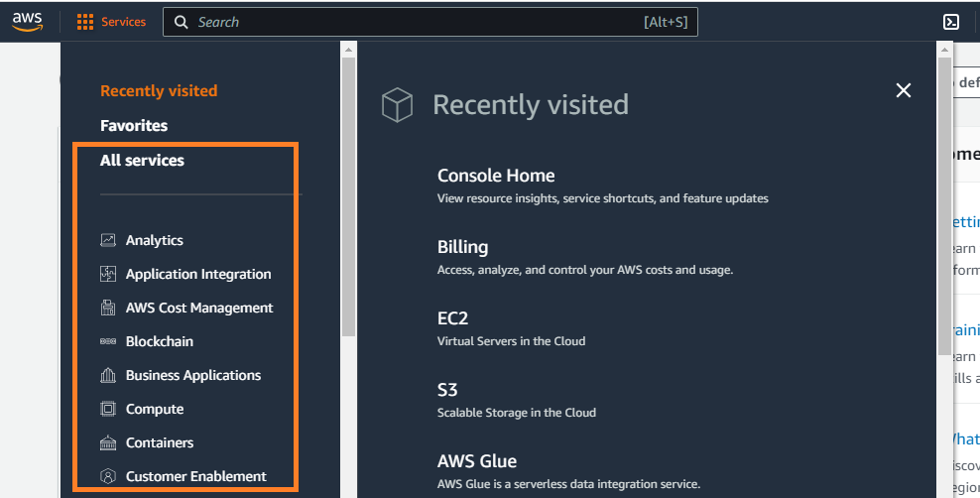
Task: Close the Services menu panel
Action: click(903, 90)
